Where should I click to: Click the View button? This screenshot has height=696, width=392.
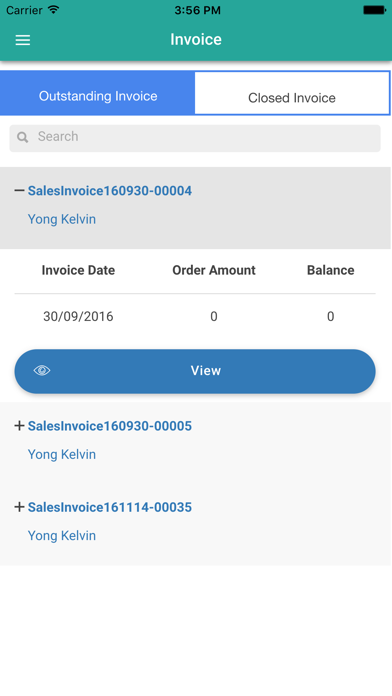pos(195,371)
